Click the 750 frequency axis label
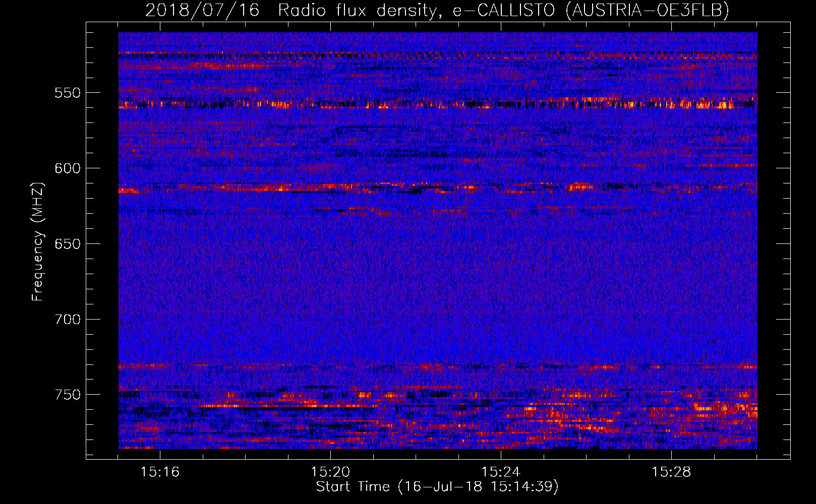The height and width of the screenshot is (504, 816). pos(68,394)
